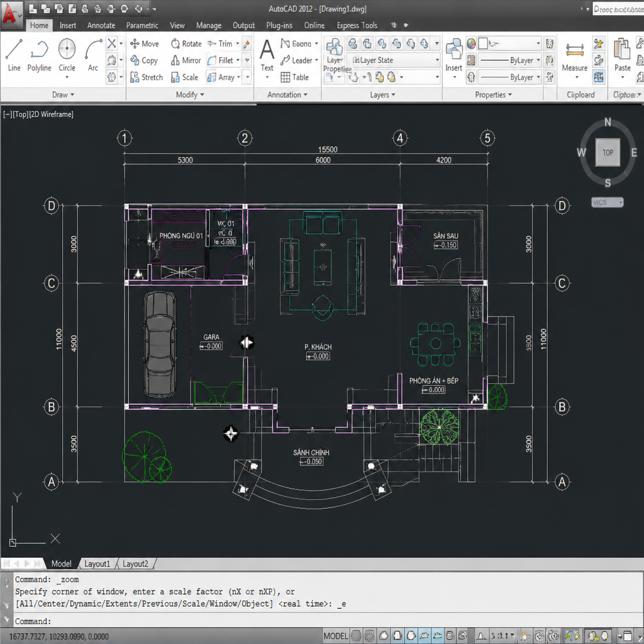Activate the Copy command
Viewport: 644px width, 644px height.
[144, 60]
